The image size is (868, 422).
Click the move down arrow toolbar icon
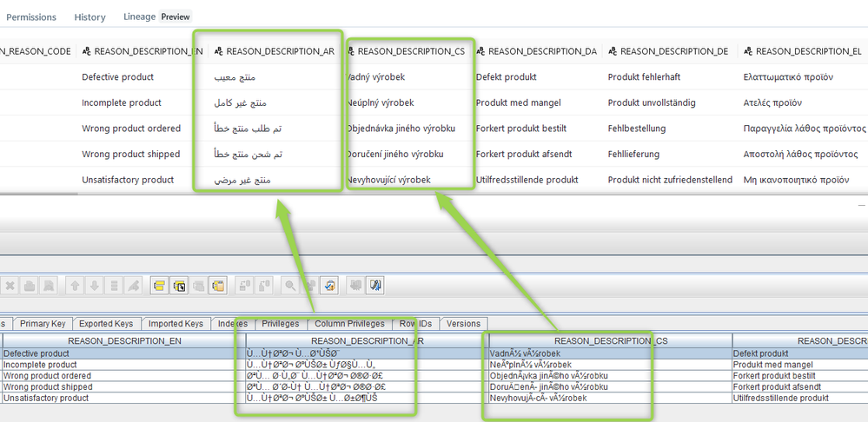coord(95,285)
